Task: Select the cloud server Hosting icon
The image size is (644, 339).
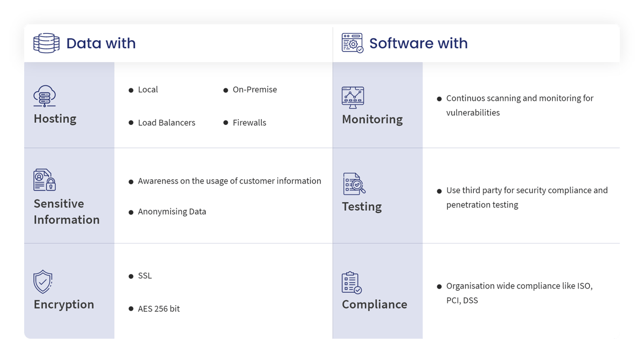Action: click(45, 97)
